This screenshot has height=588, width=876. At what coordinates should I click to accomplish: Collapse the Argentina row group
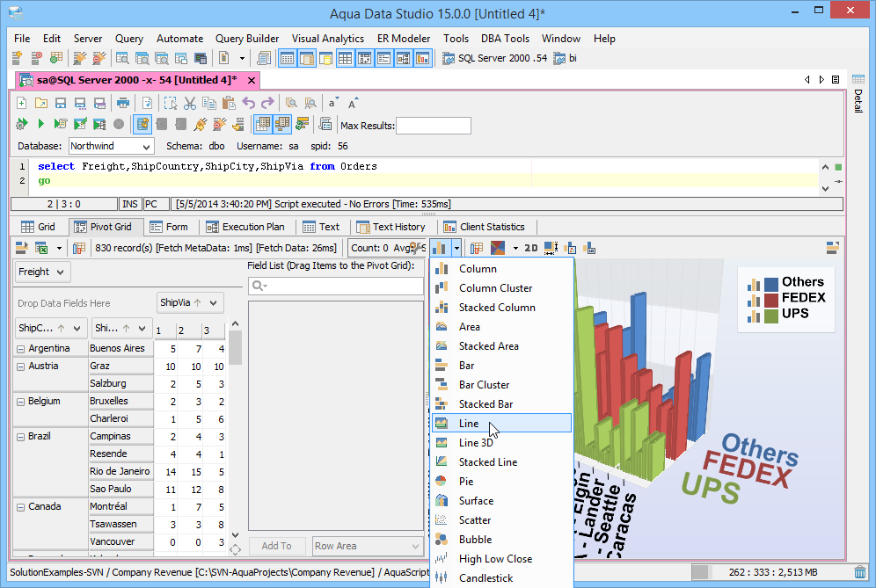(x=20, y=349)
